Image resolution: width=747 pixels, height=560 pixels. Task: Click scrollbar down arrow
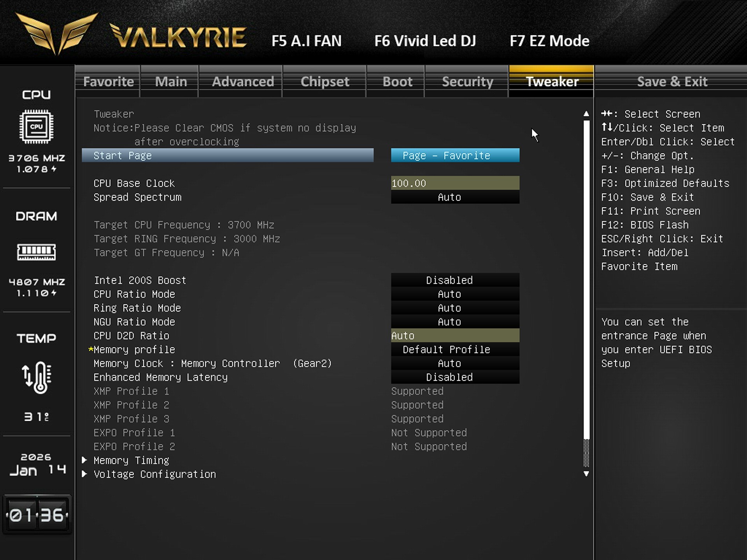coord(586,474)
